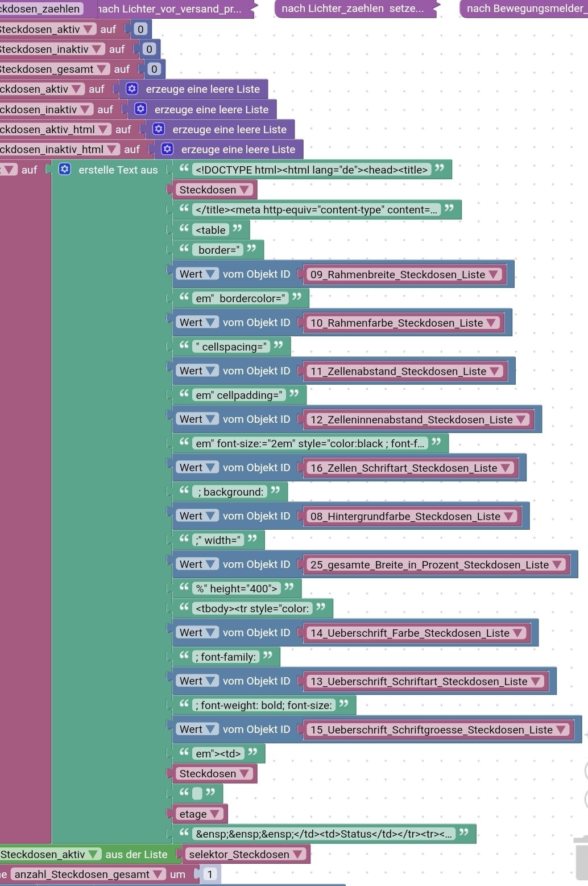Edit the border=" text field
Screen dimensions: 588x886
(218, 250)
